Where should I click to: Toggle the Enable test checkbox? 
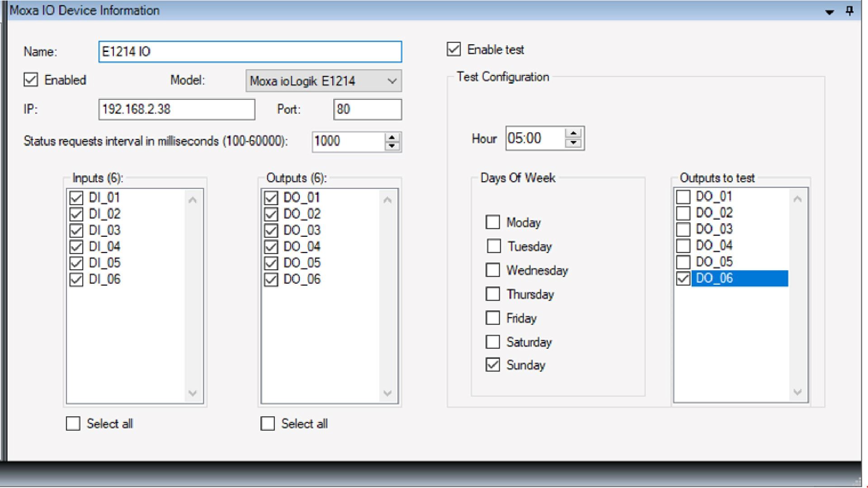[x=454, y=49]
